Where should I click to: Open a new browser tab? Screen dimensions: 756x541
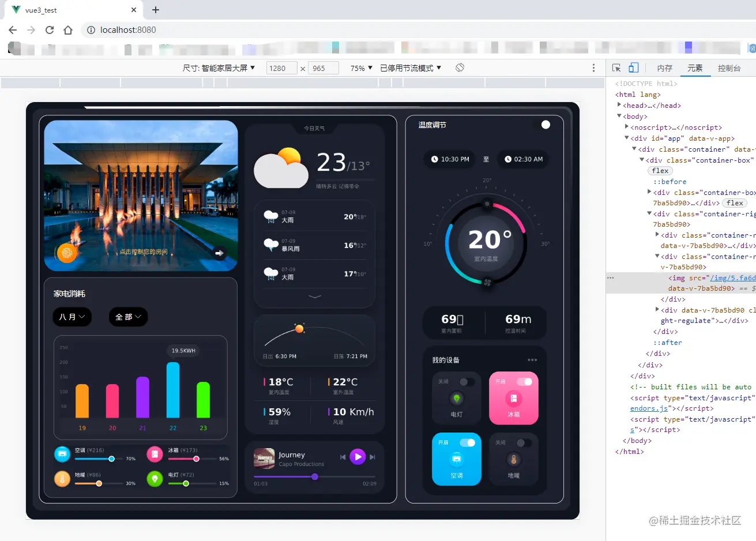(x=156, y=10)
